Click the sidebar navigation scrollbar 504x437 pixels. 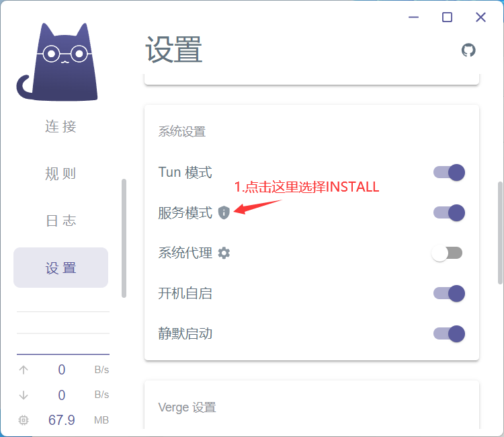pos(124,238)
